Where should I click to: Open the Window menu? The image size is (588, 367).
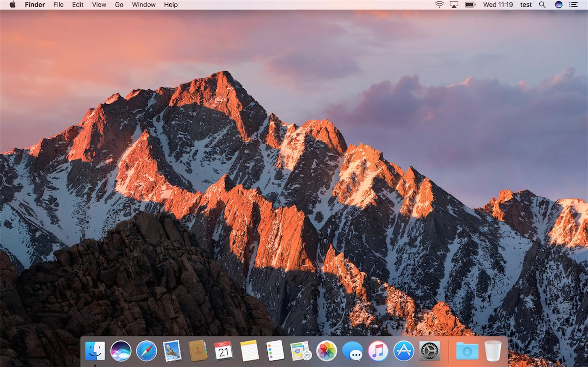point(143,5)
